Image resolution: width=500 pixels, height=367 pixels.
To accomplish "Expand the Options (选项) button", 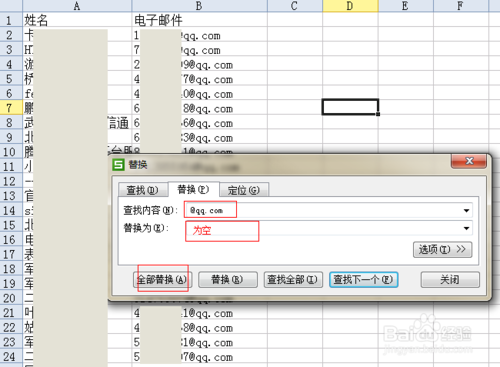I will [442, 250].
